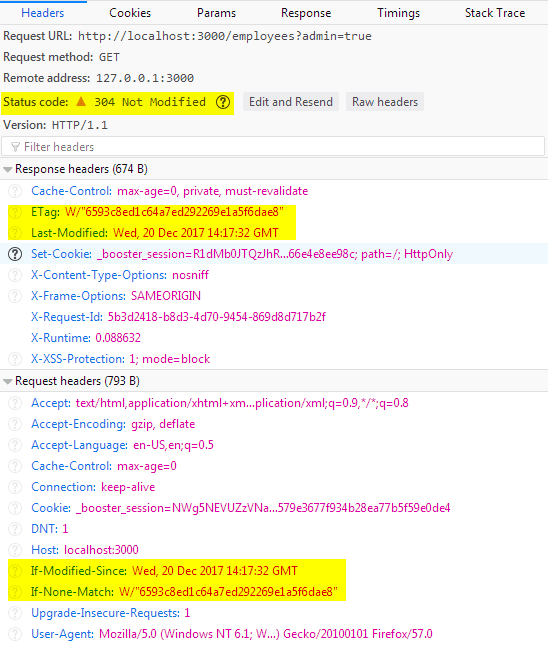Image resolution: width=548 pixels, height=646 pixels.
Task: Select the Last-Modified date value
Action: (196, 233)
